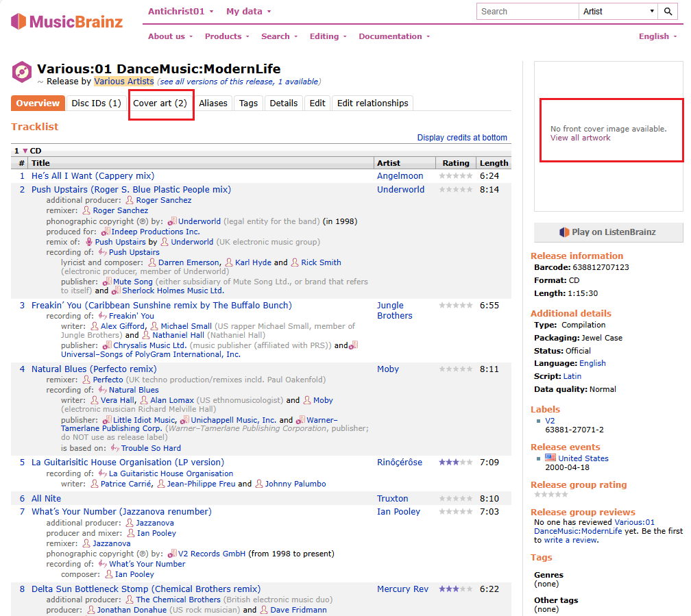Click the Latin script link
Viewport: 691px width, 616px height.
point(572,376)
